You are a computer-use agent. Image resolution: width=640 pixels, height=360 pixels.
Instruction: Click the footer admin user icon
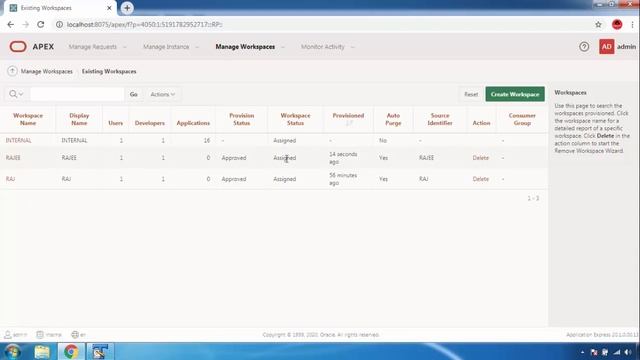tap(7, 335)
